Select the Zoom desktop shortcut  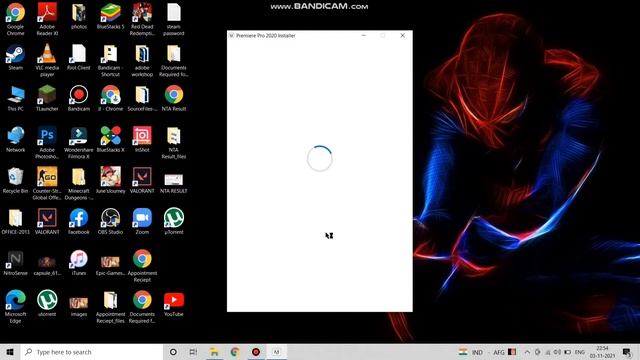(142, 221)
